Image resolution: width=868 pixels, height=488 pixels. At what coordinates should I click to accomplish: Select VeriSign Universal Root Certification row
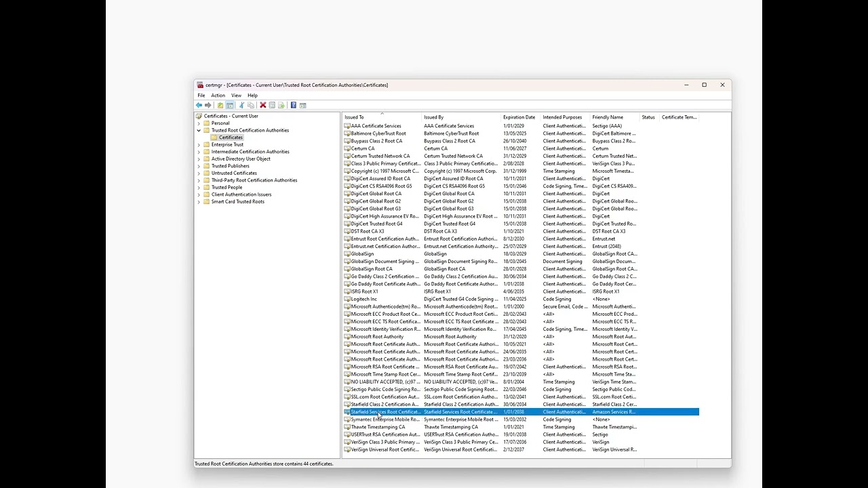point(521,449)
